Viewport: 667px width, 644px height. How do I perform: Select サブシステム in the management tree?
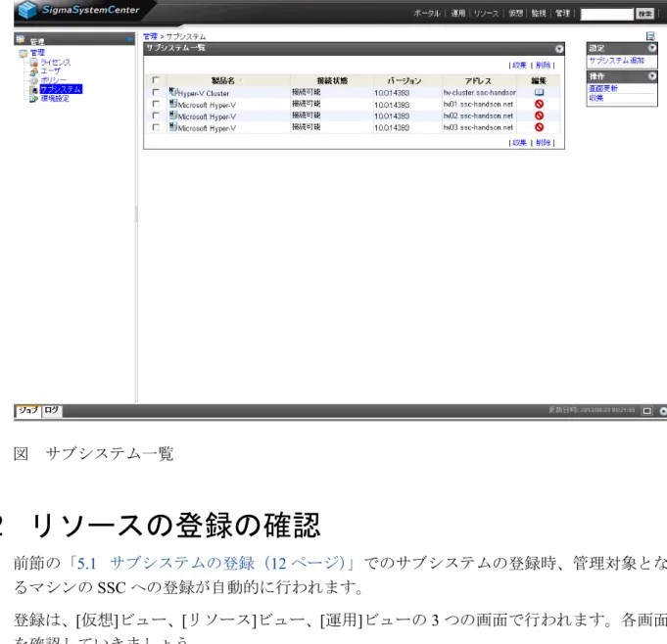61,89
